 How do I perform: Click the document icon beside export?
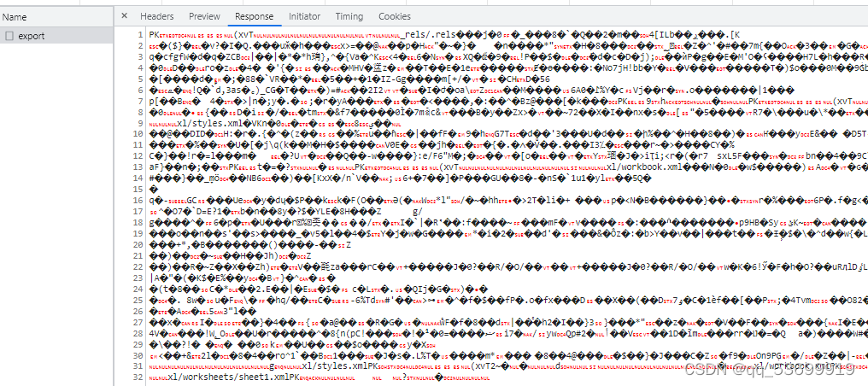[x=9, y=36]
